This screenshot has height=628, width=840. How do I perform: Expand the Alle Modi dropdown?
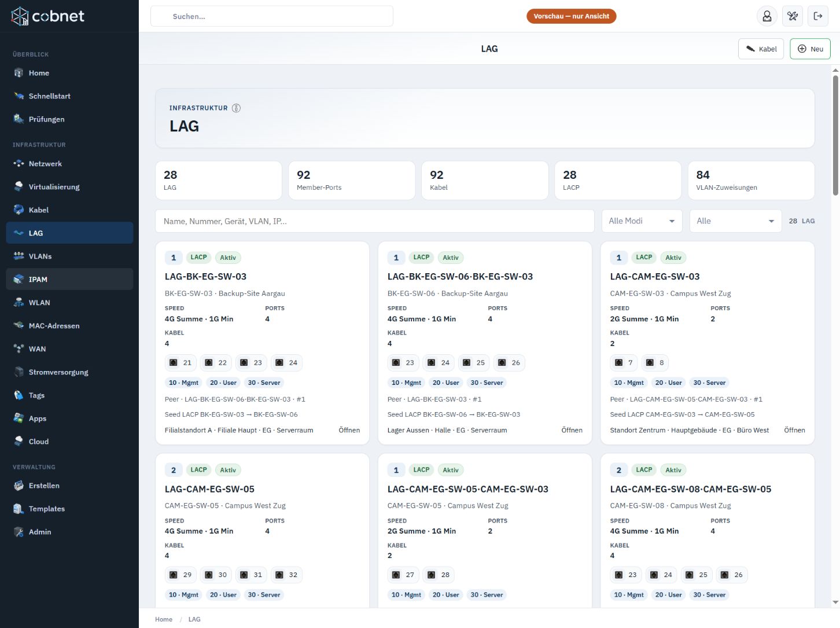tap(642, 221)
